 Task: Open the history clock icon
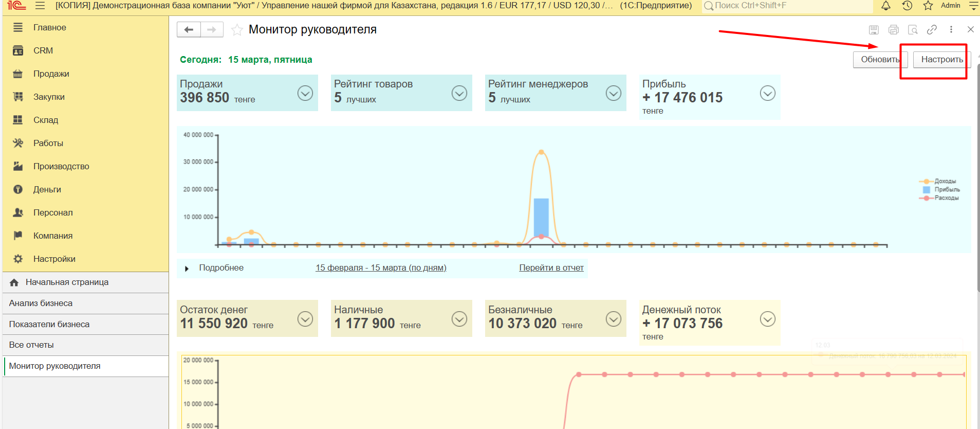pos(907,6)
